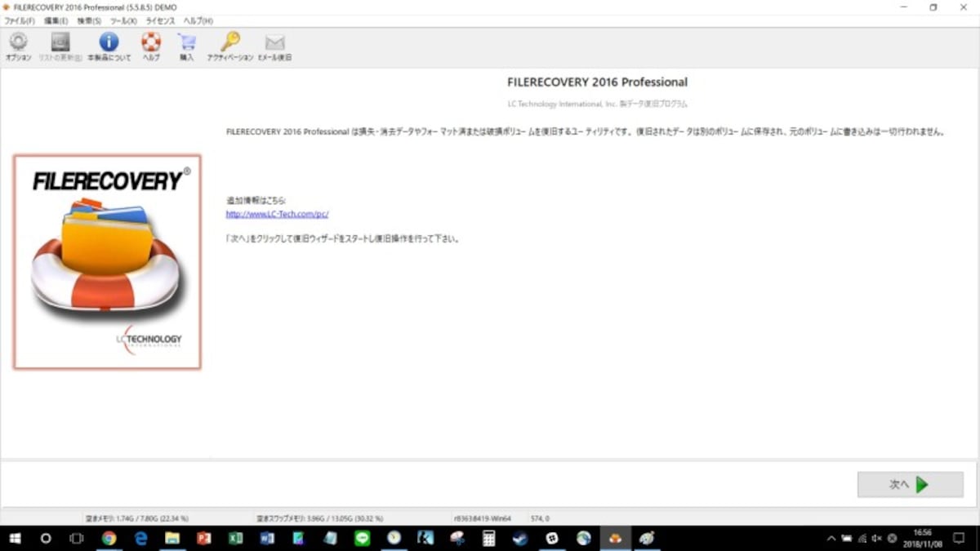Click the 空きメモリ status bar entry
The image size is (980, 551).
click(137, 518)
